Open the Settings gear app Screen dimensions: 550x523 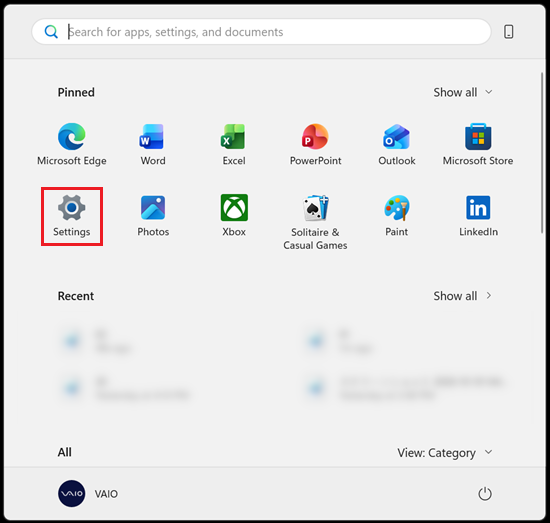click(72, 216)
